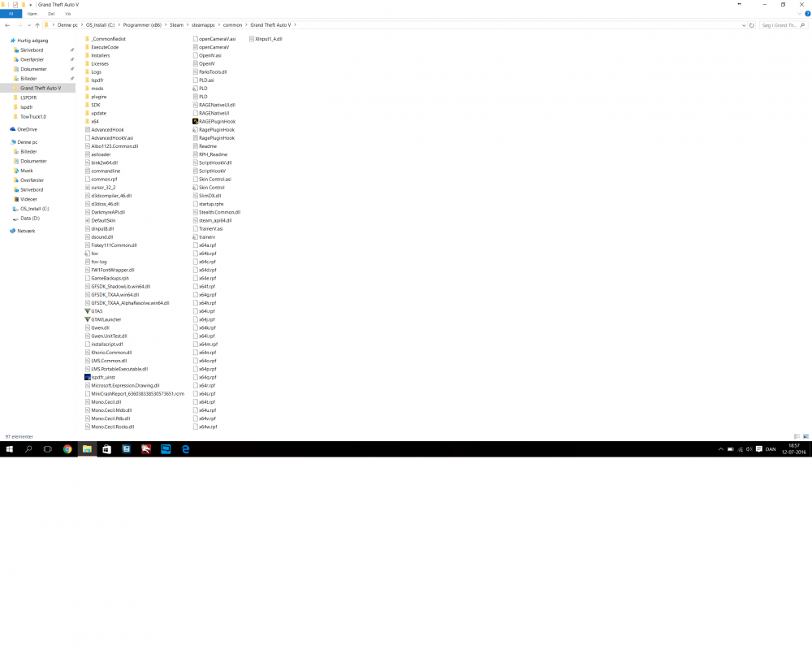This screenshot has height=650, width=812.
Task: Open Windows Store from the taskbar
Action: 106,448
